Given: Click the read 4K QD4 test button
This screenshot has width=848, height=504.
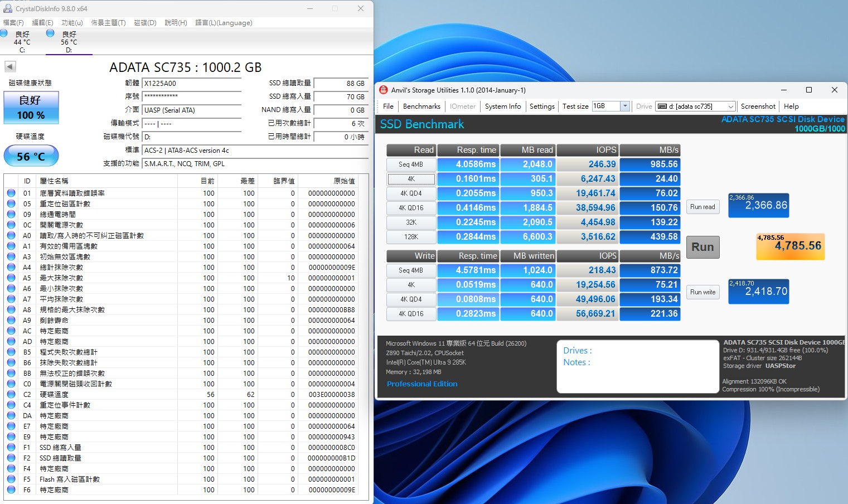Looking at the screenshot, I should tap(411, 193).
